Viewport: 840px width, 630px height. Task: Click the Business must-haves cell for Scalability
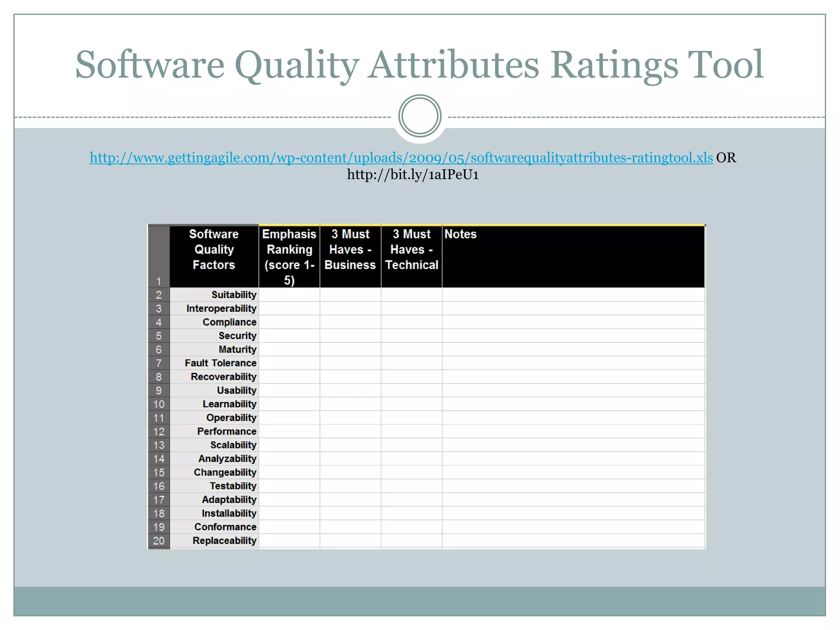click(351, 445)
